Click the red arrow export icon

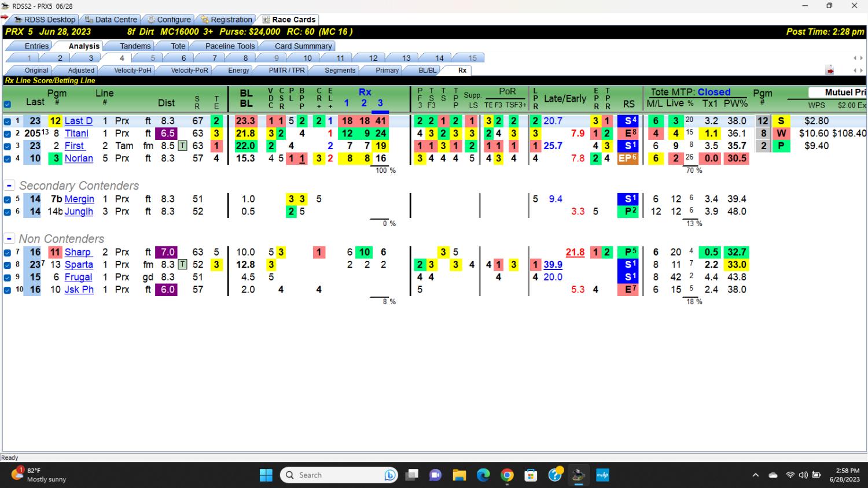(830, 71)
